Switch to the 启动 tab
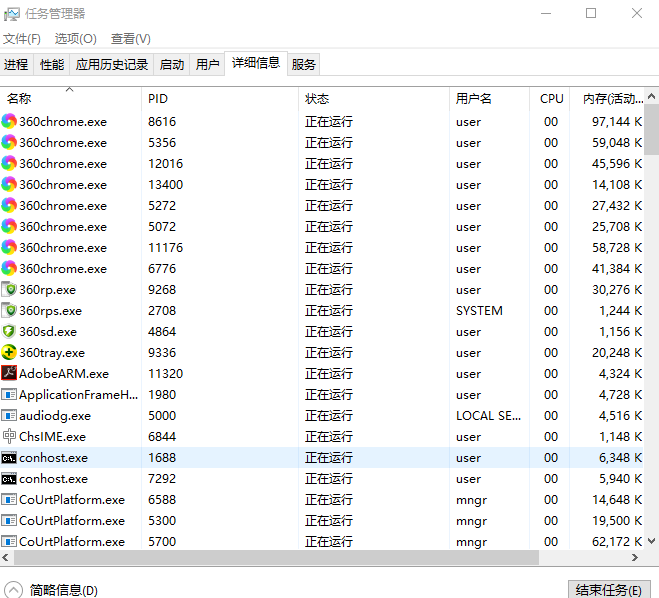The image size is (659, 598). tap(171, 65)
